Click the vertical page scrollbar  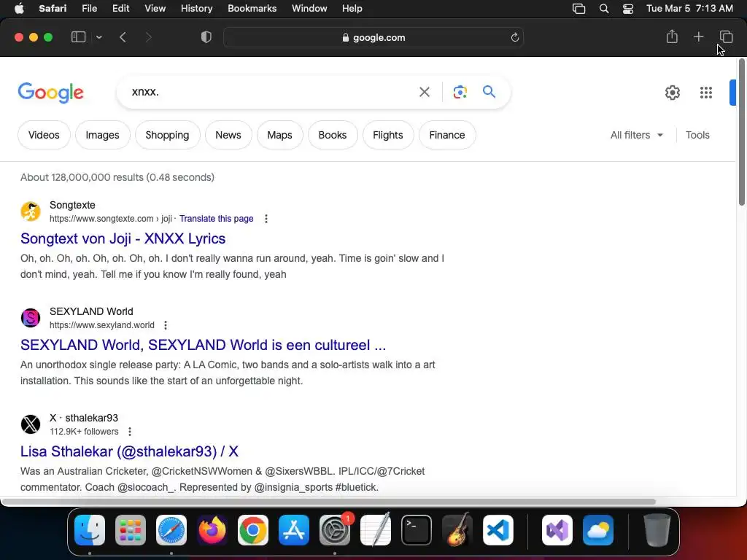click(741, 133)
